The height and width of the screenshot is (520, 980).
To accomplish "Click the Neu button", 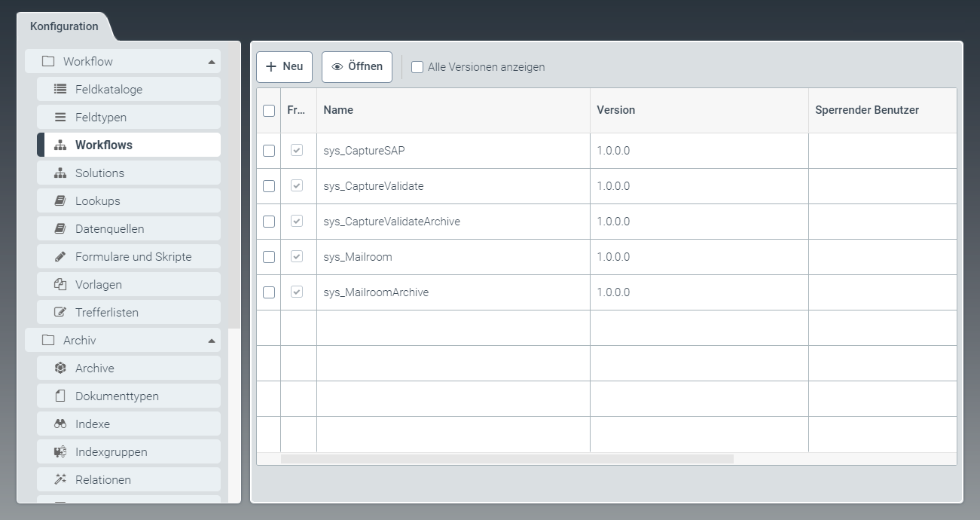I will coord(284,66).
